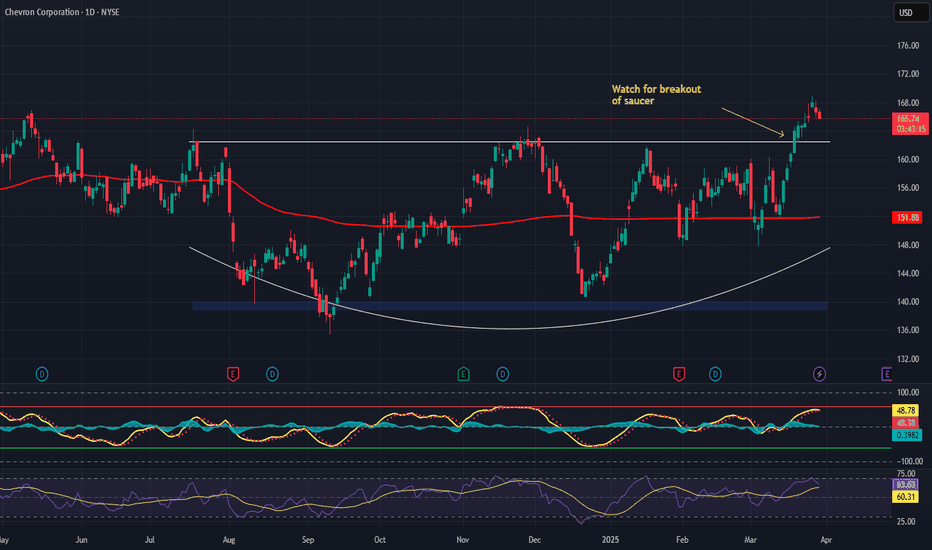The image size is (932, 550).
Task: Click the 160.00 price axis label
Action: click(908, 160)
